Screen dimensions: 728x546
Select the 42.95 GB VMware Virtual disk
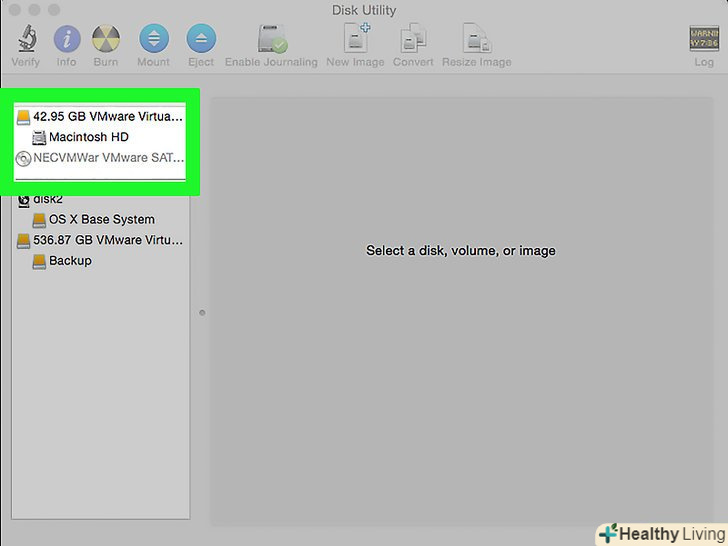(x=100, y=116)
